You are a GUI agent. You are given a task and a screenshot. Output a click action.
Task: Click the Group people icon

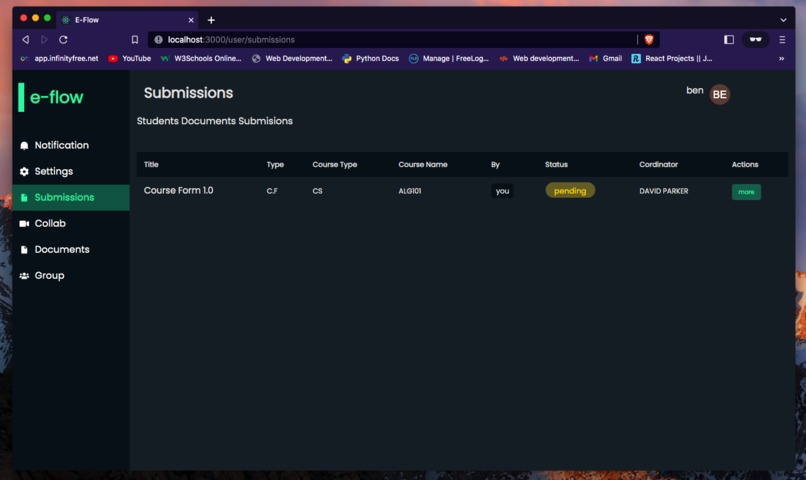[x=24, y=276]
